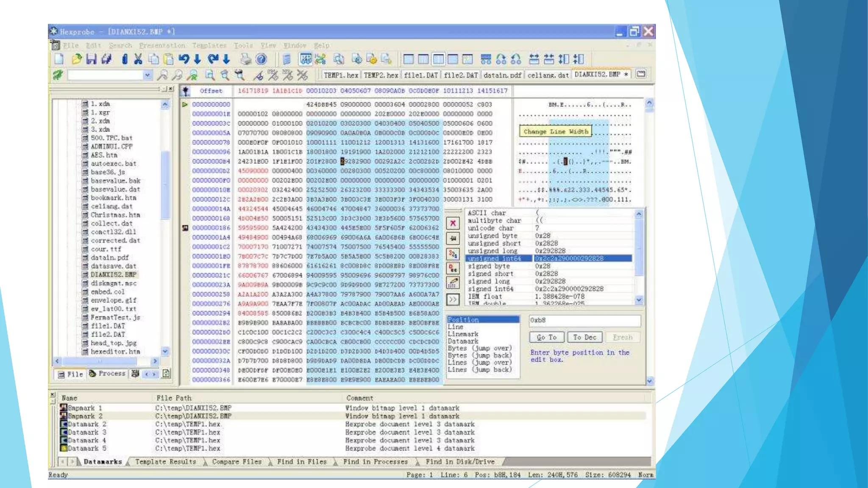Click the Cut scissors toolbar icon

click(x=138, y=59)
